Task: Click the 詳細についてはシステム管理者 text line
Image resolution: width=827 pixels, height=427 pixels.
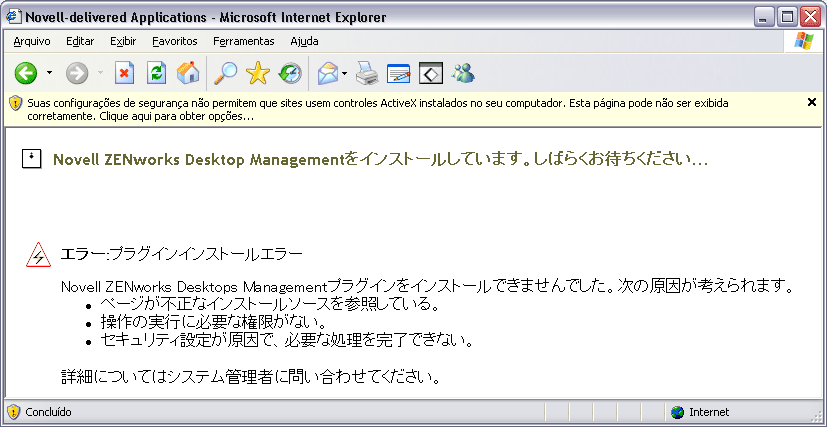Action: [x=251, y=377]
